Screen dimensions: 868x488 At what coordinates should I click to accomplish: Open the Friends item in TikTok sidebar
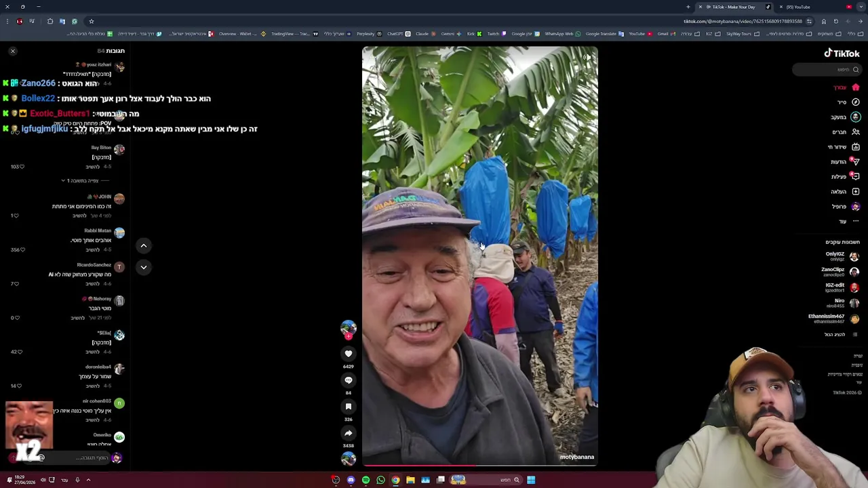pos(846,132)
